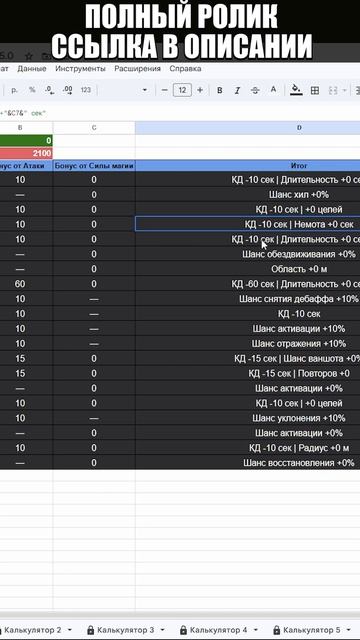Open Калькулятор 4 tab dropdown arrow
The width and height of the screenshot is (360, 640).
256,630
